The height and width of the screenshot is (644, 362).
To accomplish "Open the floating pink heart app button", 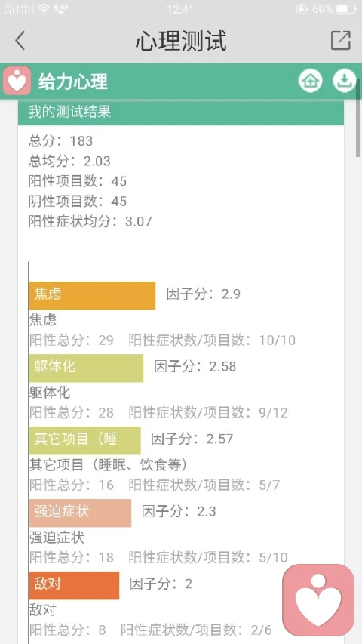I will [x=318, y=600].
